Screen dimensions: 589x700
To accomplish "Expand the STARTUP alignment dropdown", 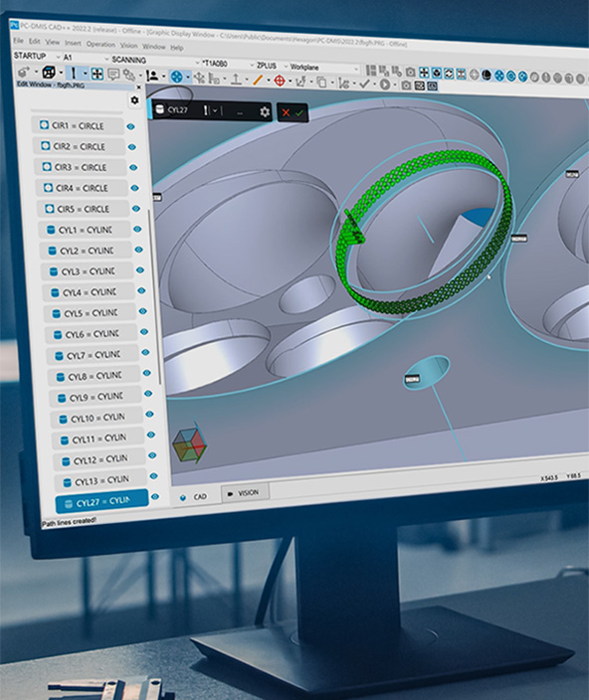I will point(58,57).
